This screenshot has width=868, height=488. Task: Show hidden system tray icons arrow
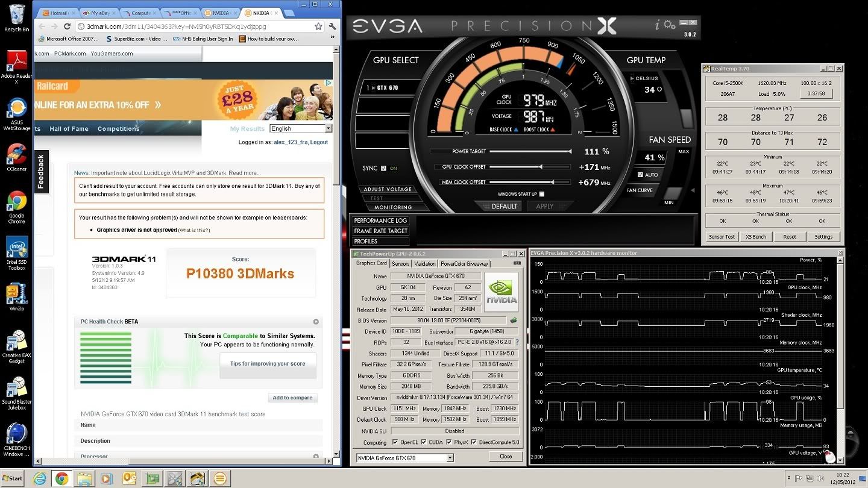[x=788, y=478]
